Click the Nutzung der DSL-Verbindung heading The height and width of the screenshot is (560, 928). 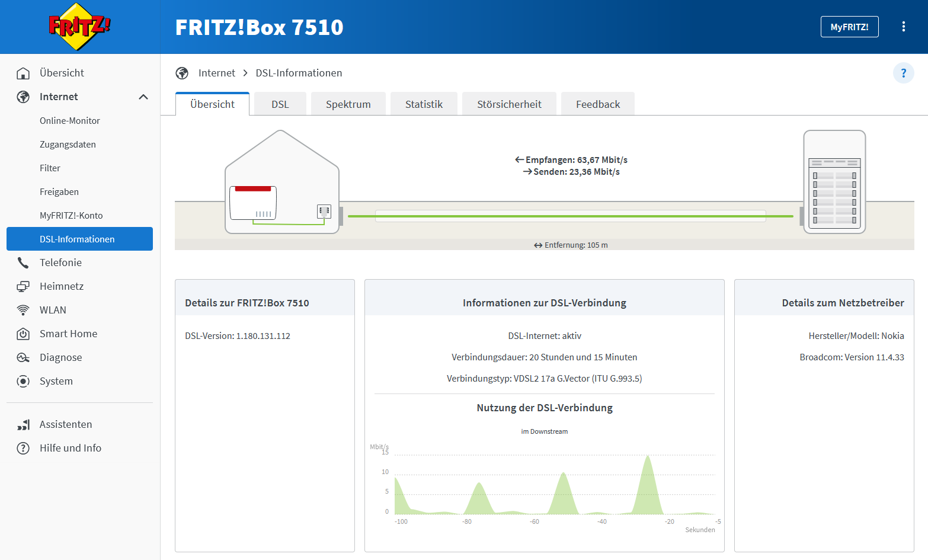(545, 408)
